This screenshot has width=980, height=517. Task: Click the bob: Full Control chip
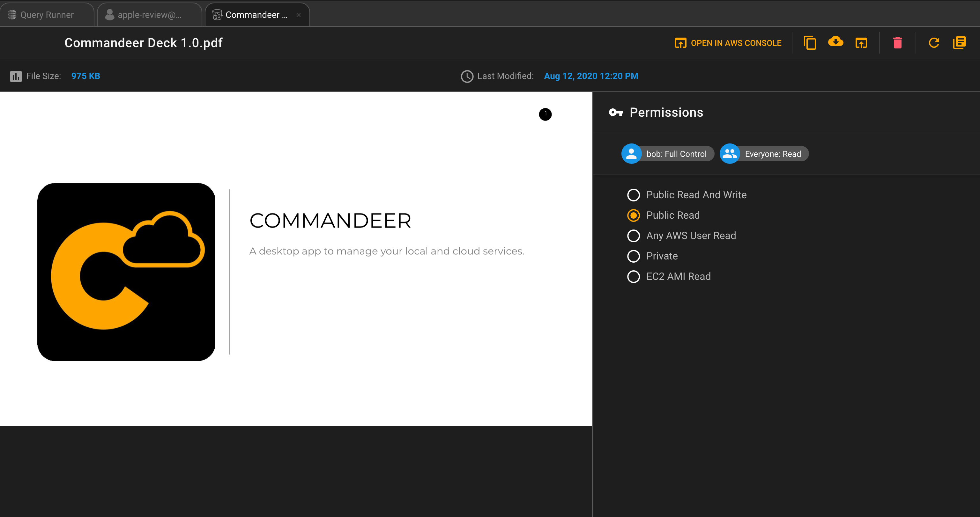click(668, 154)
